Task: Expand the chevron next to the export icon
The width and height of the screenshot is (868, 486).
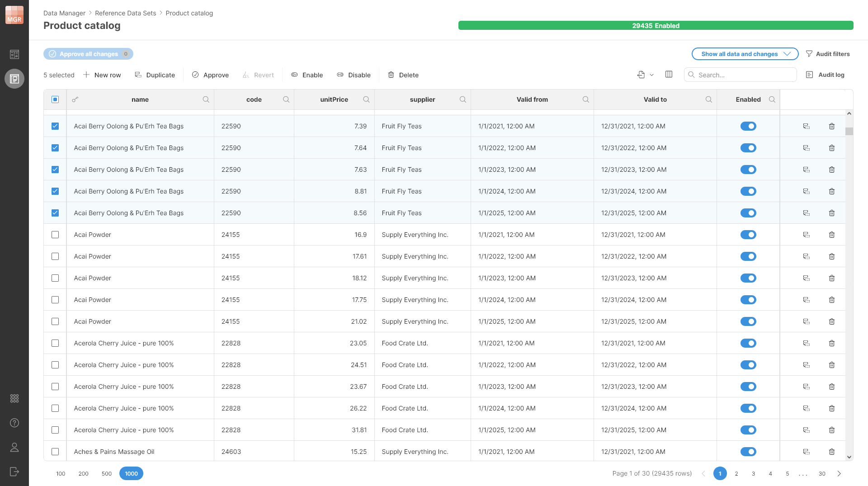Action: pyautogui.click(x=651, y=75)
